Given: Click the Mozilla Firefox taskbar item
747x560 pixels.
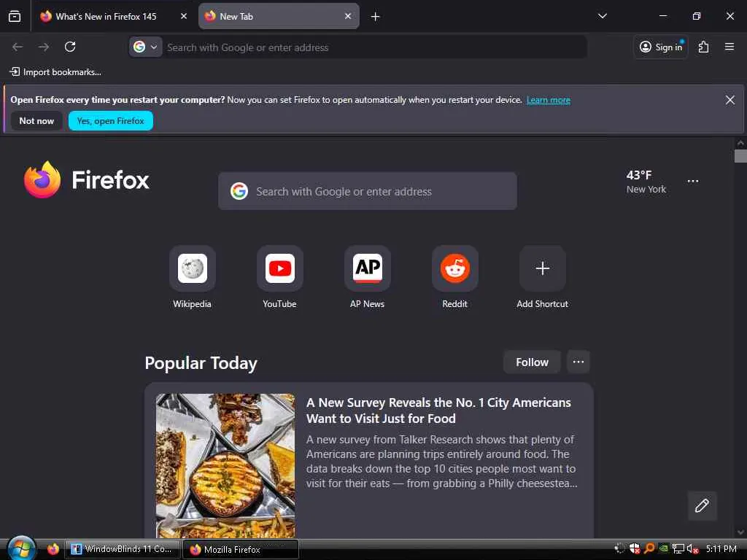Looking at the screenshot, I should click(x=241, y=550).
